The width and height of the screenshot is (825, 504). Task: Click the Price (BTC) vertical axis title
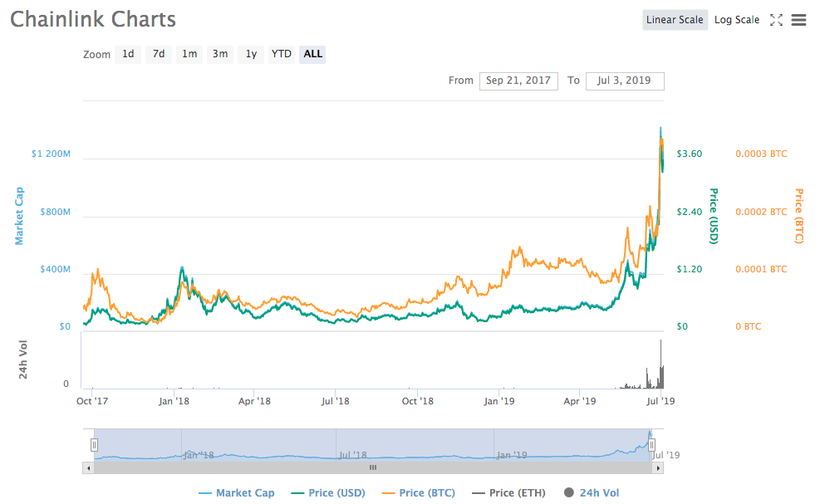[x=799, y=216]
